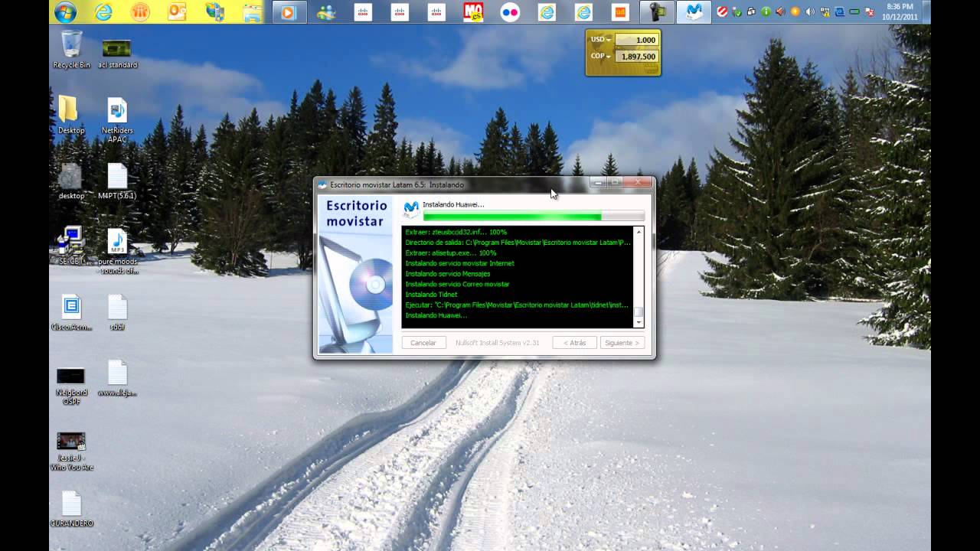Image resolution: width=980 pixels, height=551 pixels.
Task: Select log line 'Instalando Tidnet'
Action: coord(431,295)
